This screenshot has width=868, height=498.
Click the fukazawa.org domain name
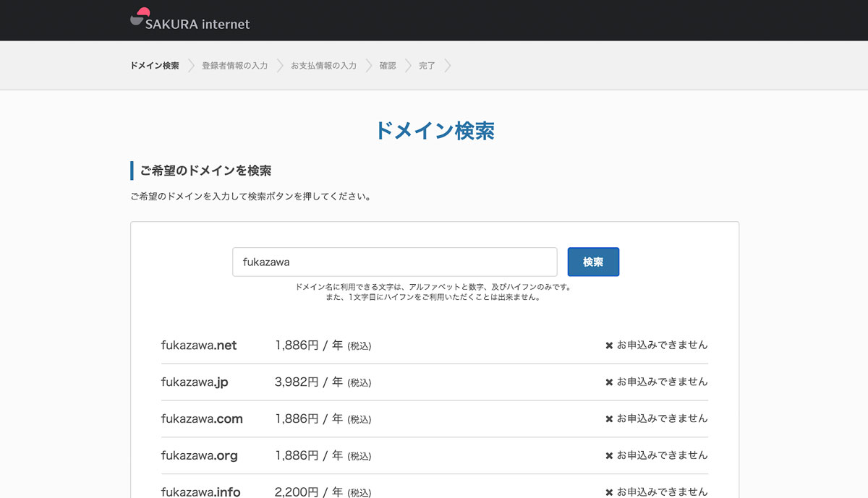199,456
